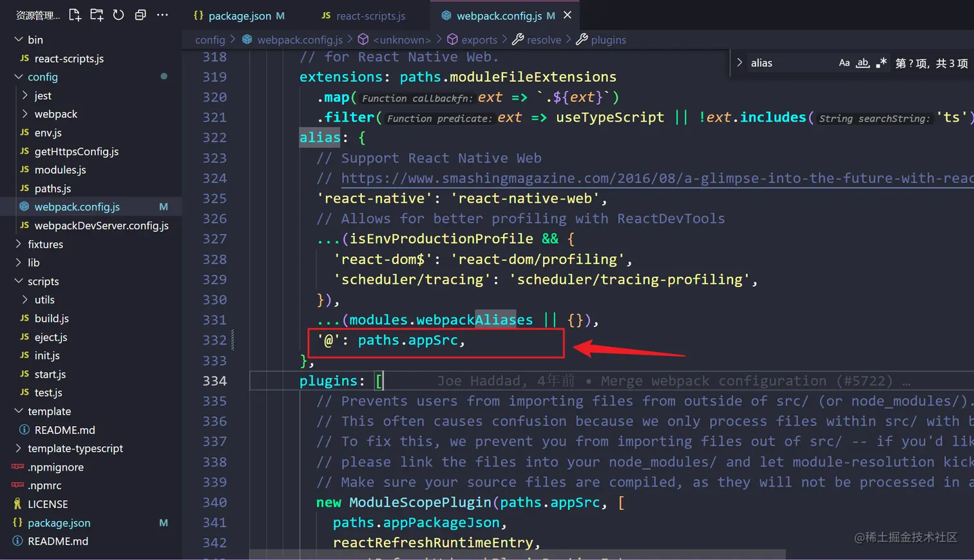Refresh the file explorer

click(x=119, y=15)
